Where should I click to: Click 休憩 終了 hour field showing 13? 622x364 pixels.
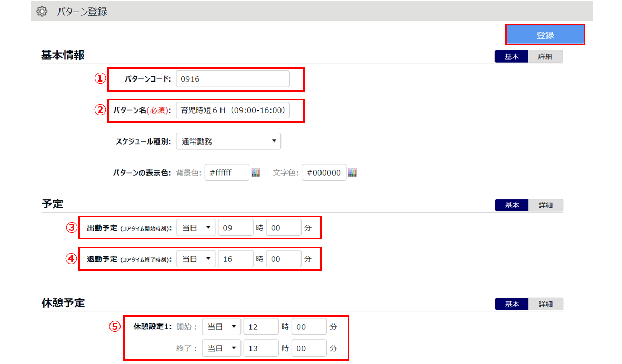point(261,348)
